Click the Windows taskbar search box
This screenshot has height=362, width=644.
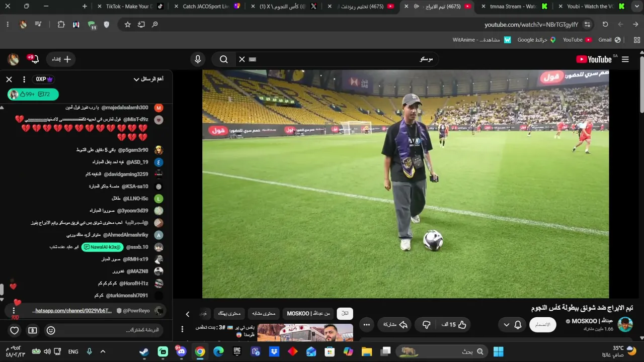[x=442, y=351]
